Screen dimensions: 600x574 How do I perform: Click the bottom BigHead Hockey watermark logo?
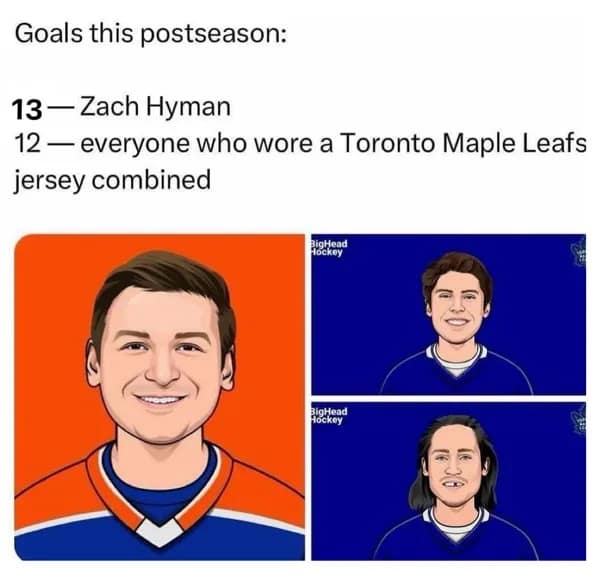329,415
